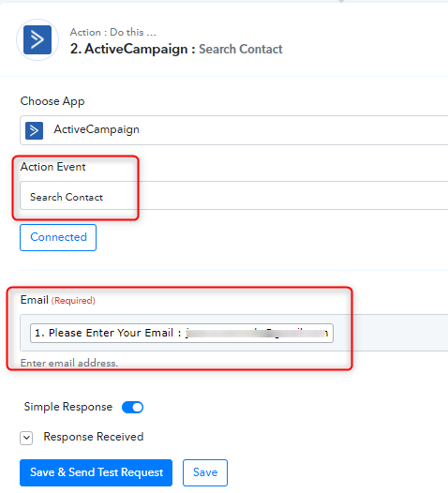The image size is (448, 493).
Task: Click the 'Simple Response' label
Action: (68, 407)
